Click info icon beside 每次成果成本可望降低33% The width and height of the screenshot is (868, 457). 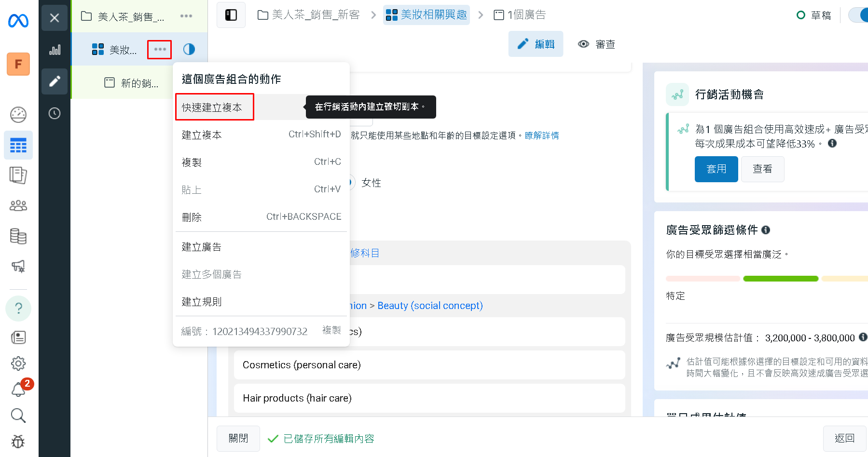click(832, 143)
